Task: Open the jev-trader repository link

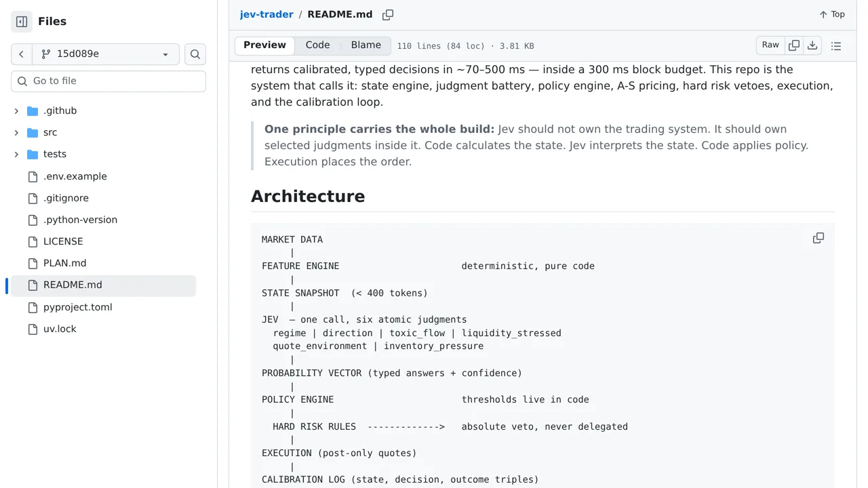Action: point(267,14)
